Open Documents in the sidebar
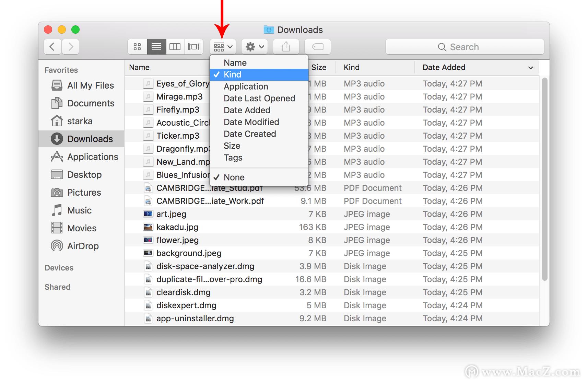Viewport: 588px width, 381px height. [x=81, y=103]
